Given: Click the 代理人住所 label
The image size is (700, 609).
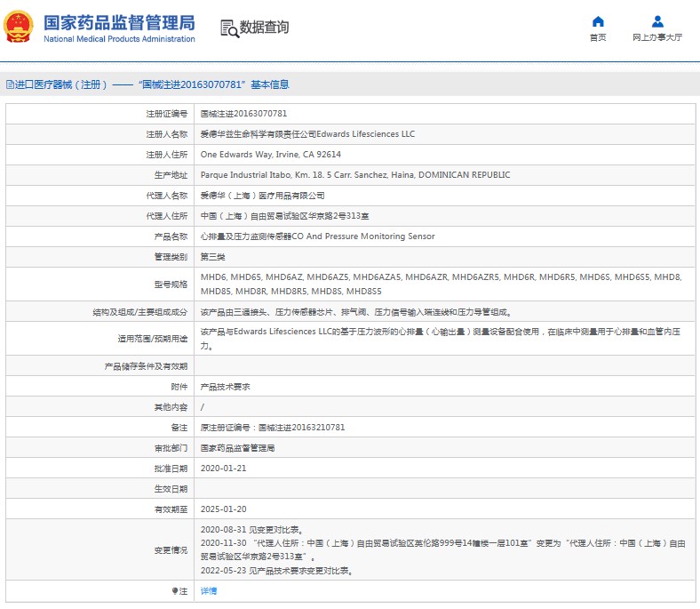Looking at the screenshot, I should [x=166, y=216].
